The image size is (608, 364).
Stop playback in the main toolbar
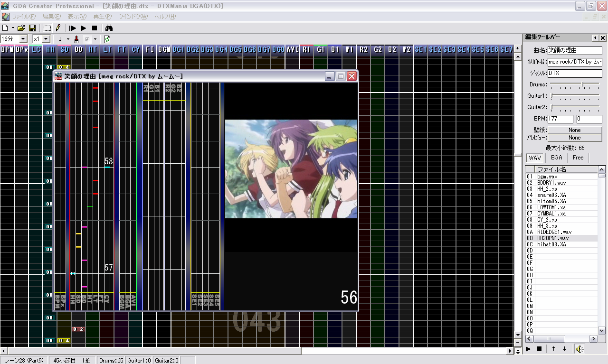pos(95,28)
